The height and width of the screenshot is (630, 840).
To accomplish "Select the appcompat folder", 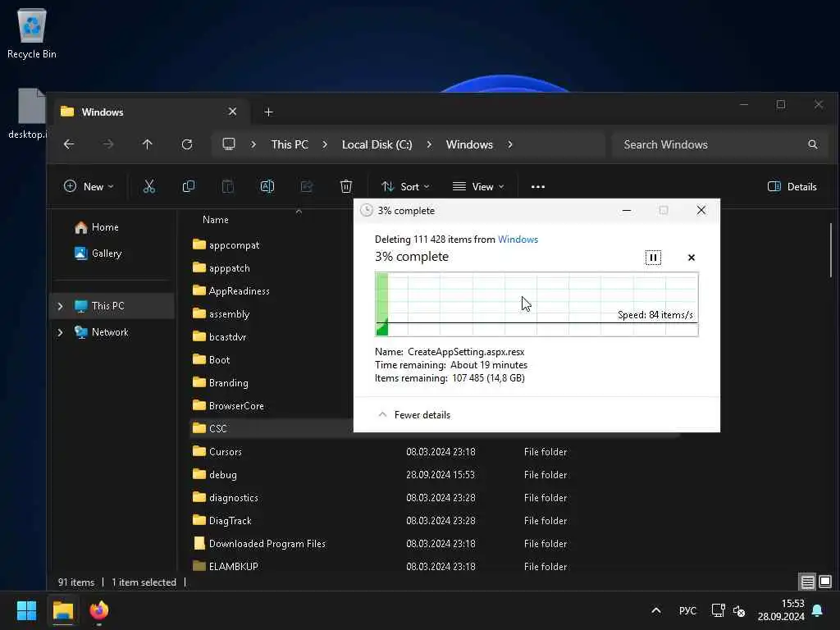I will (226, 244).
